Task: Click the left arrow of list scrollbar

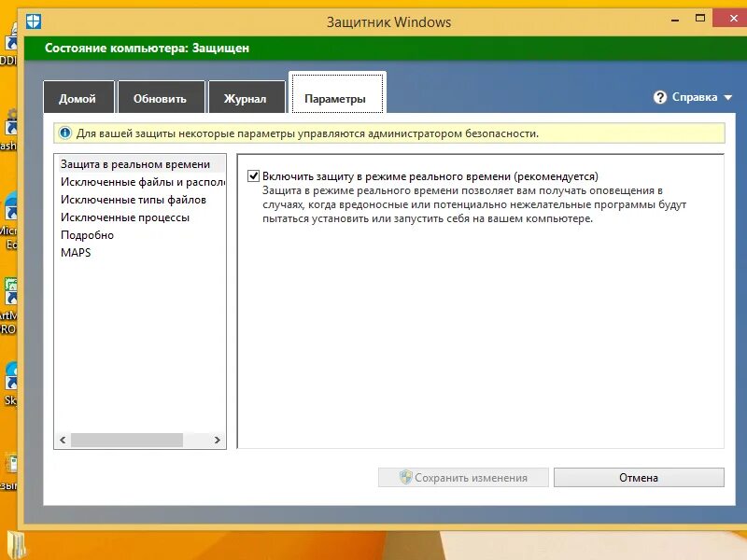Action: (63, 440)
